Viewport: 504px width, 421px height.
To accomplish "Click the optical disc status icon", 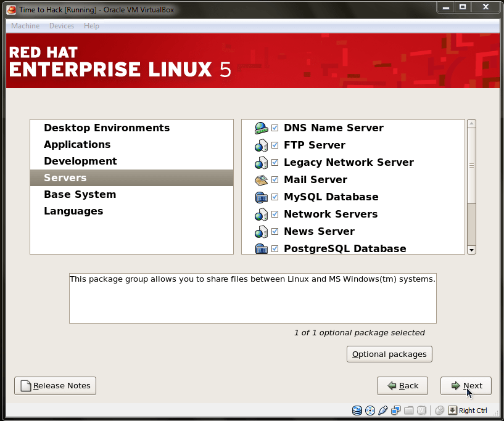I will 370,410.
